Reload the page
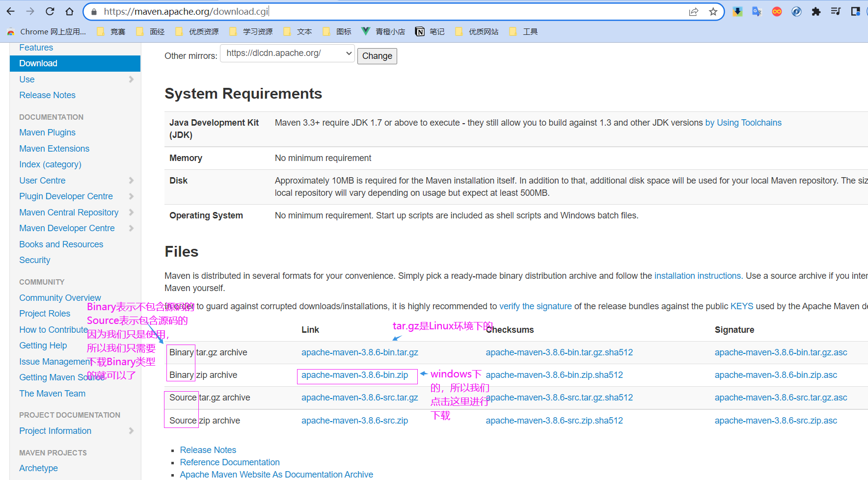This screenshot has height=480, width=868. [50, 11]
